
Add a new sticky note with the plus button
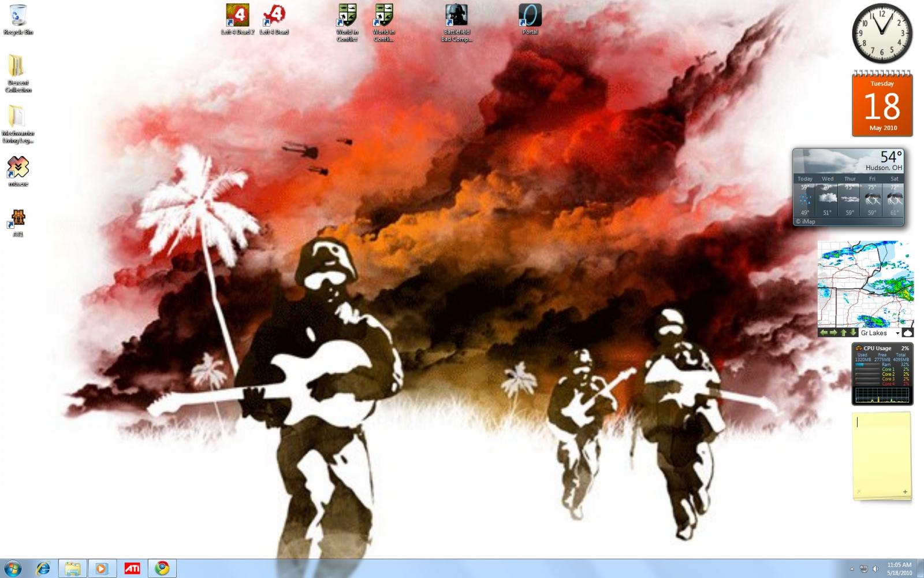[x=905, y=492]
